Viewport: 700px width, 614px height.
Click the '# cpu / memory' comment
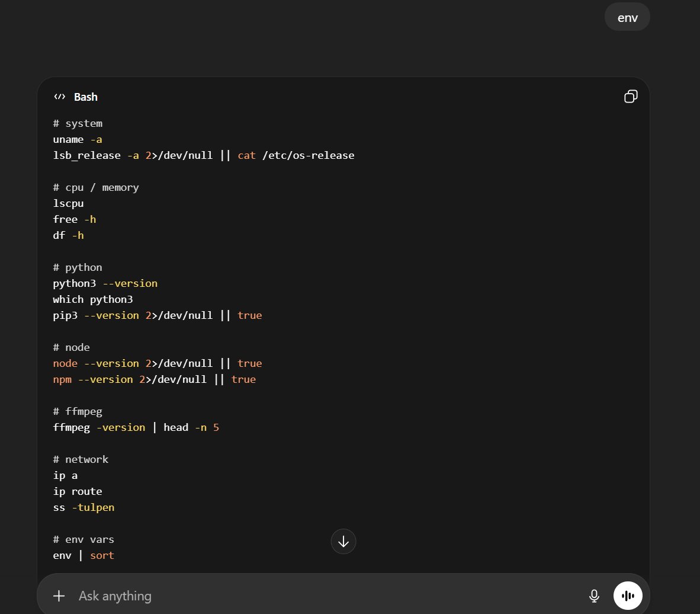[96, 187]
